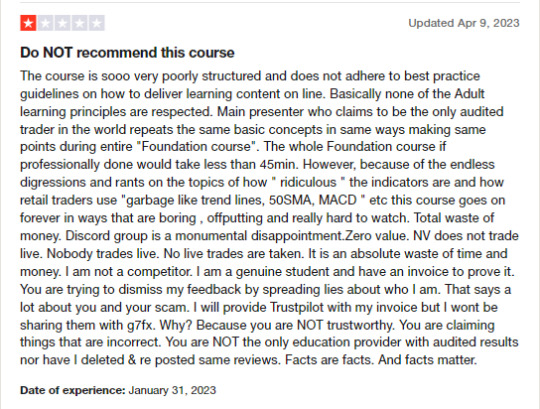Click the fourth grey star
The image size is (540, 409).
[x=79, y=23]
